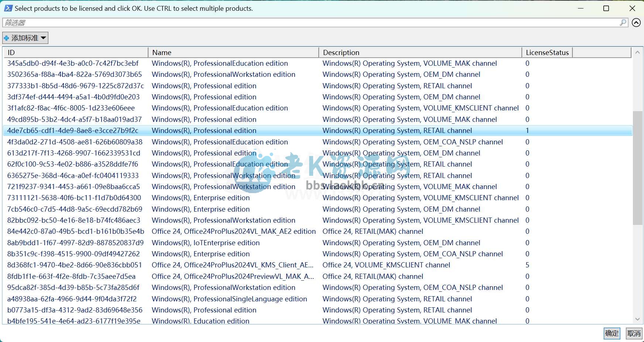Sort by the LicenseStatus column header

(x=547, y=52)
